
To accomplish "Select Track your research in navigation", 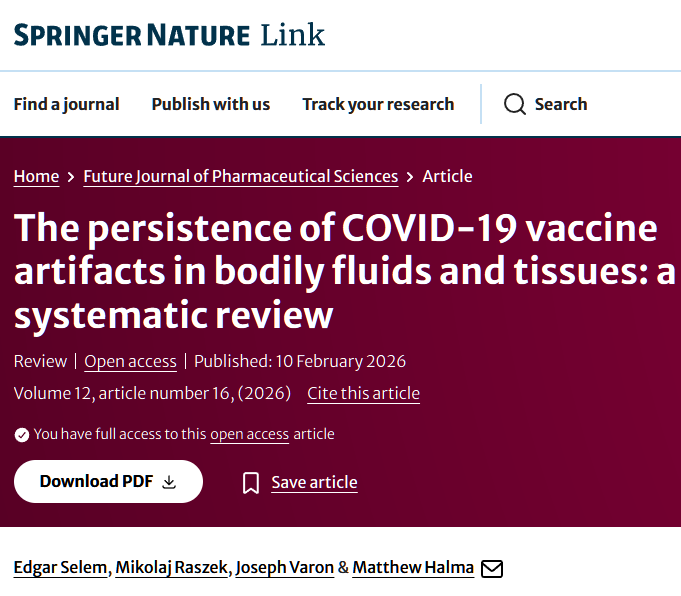I will click(378, 104).
